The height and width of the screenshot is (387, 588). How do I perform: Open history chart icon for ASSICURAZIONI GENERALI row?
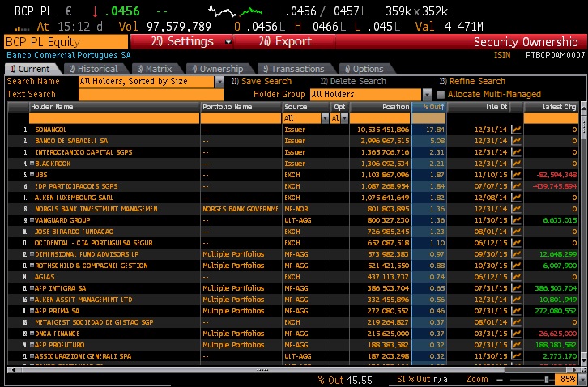click(517, 356)
